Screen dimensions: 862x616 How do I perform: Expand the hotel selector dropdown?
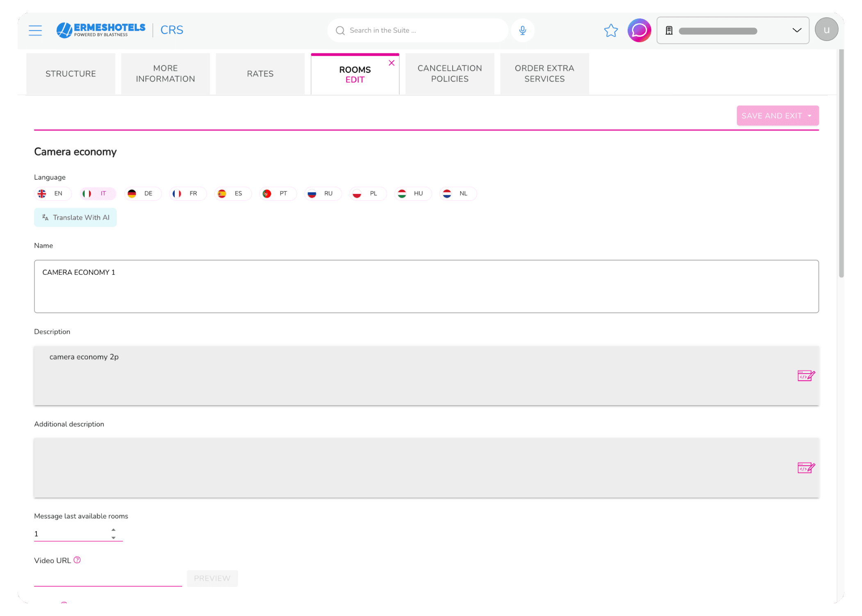point(796,30)
